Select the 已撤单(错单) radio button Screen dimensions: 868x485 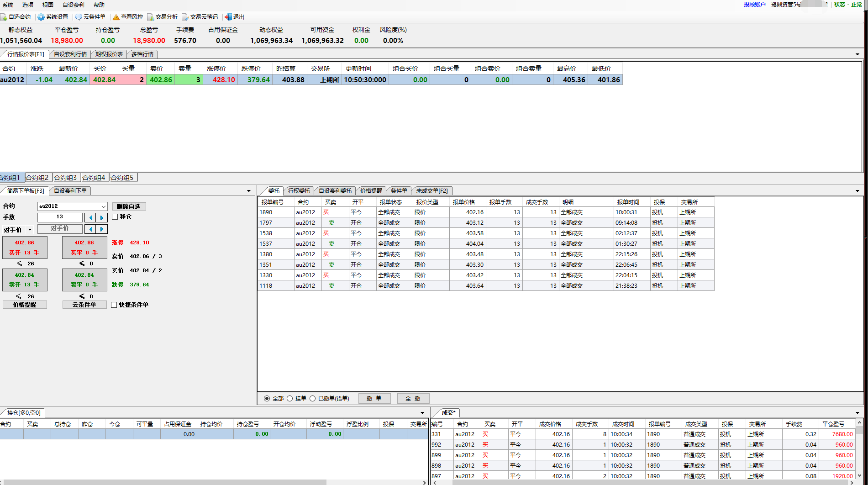pyautogui.click(x=312, y=399)
